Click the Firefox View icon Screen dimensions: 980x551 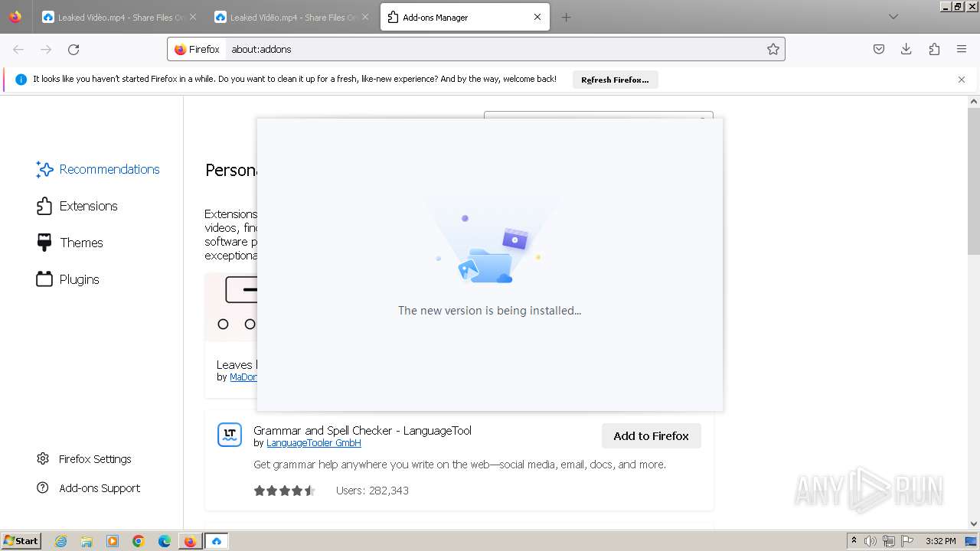point(15,17)
